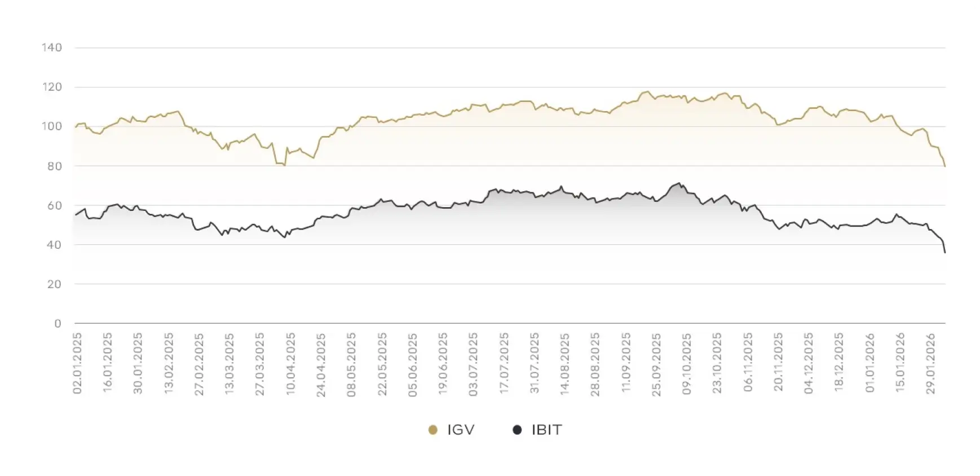Click the gold IGV legend dot
980x476 pixels.
[x=433, y=430]
